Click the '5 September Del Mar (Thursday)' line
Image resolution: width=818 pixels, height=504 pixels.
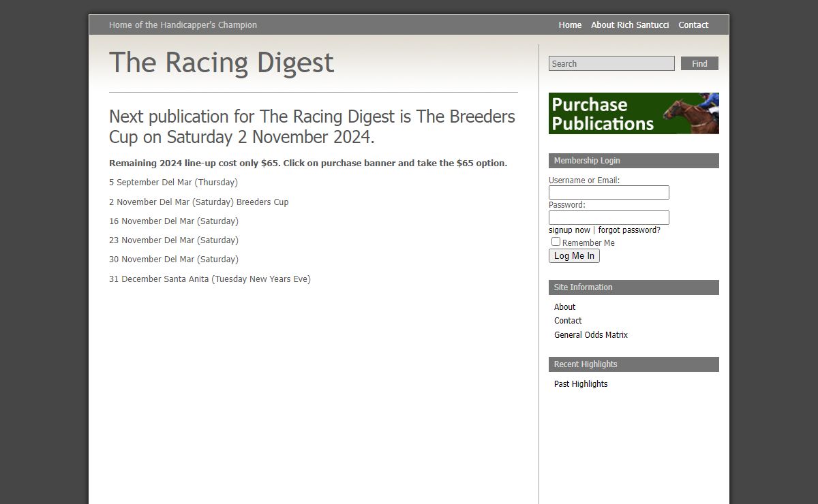[x=173, y=183]
